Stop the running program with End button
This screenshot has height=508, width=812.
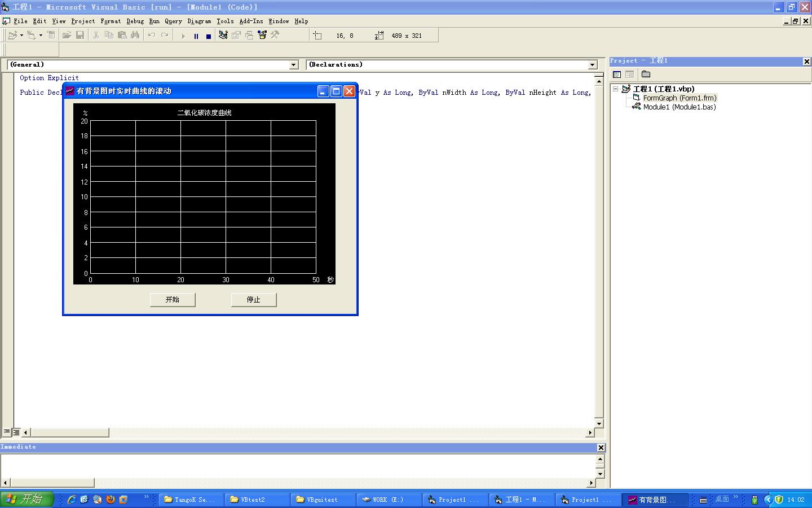[208, 36]
